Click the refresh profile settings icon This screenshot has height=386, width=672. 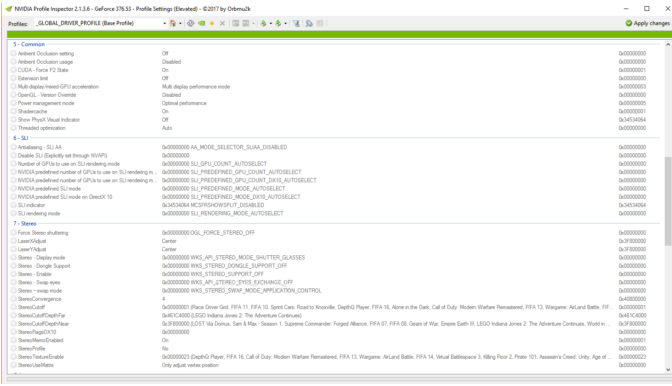point(191,23)
